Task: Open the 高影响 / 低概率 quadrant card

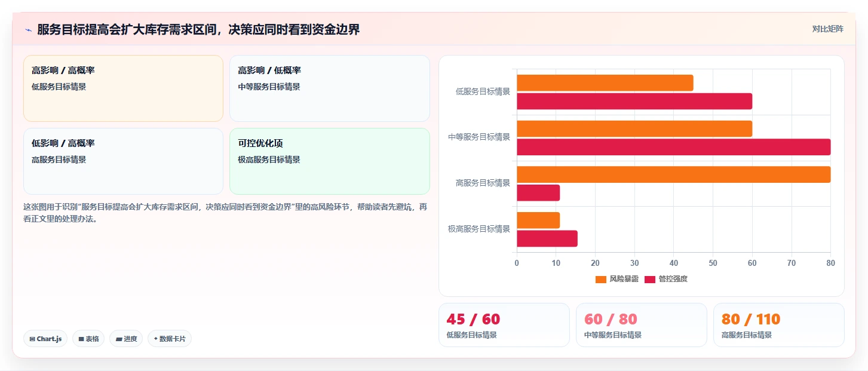Action: [330, 88]
